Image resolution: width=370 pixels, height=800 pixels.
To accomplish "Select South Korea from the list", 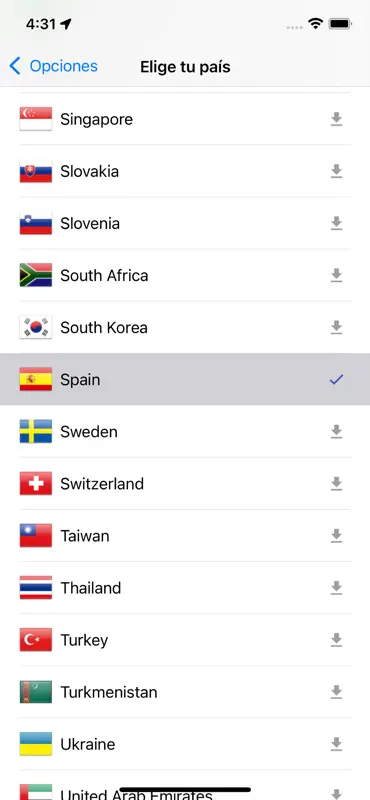I will point(185,327).
